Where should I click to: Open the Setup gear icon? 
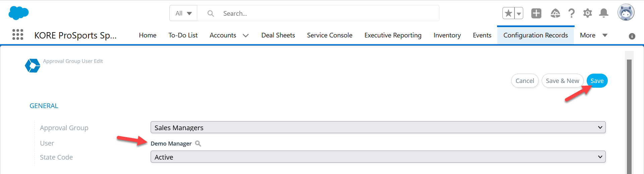pos(587,13)
